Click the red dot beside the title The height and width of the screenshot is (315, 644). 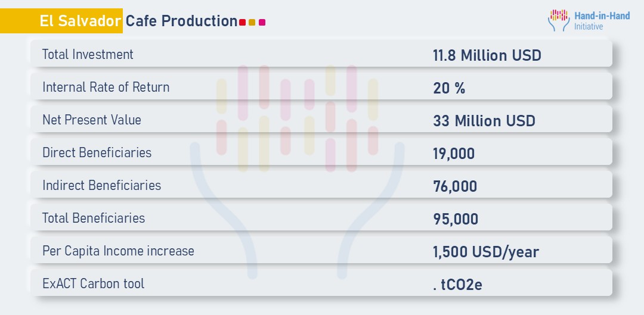(x=242, y=23)
